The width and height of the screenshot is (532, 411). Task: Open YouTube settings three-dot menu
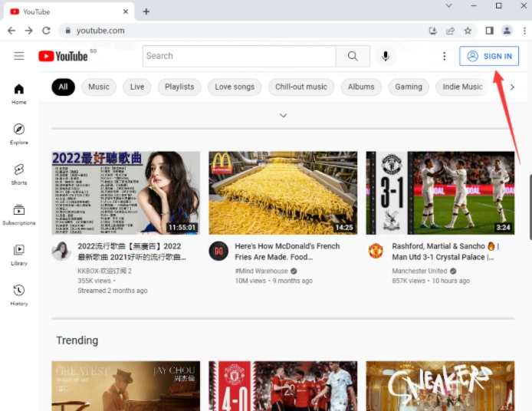pos(444,56)
